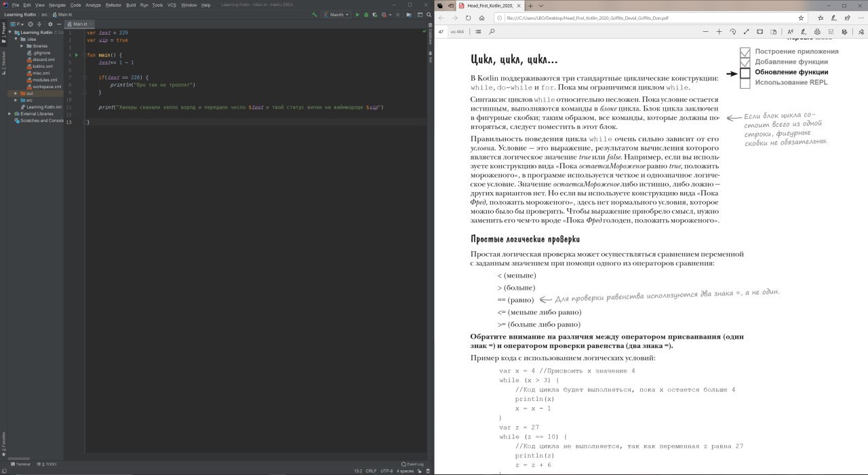Toggle code folding marker at if statement

(85, 77)
